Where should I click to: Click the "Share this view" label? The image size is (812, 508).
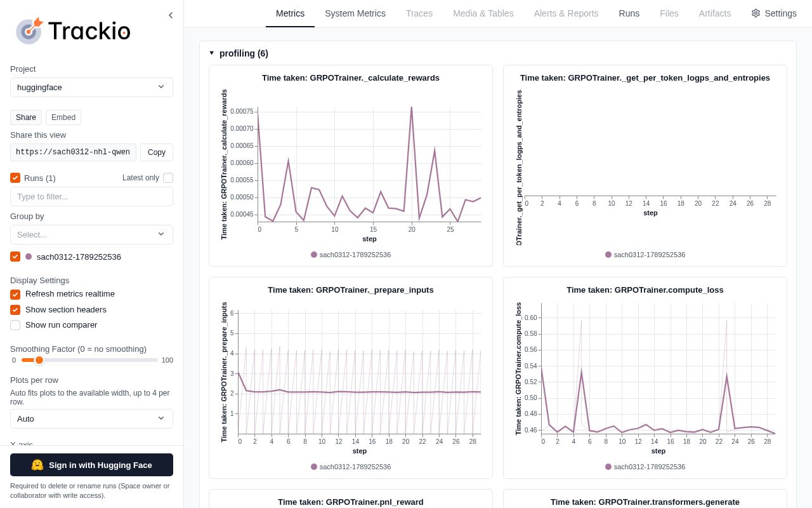[x=38, y=135]
